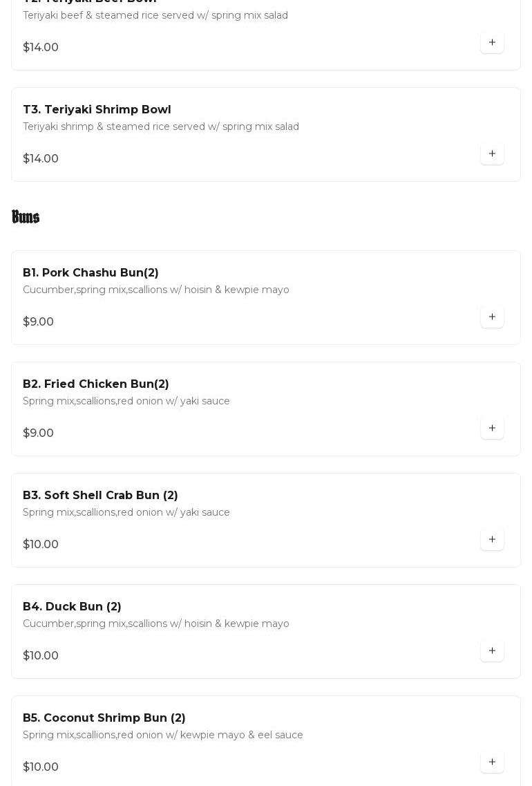The image size is (532, 786).
Task: Select B2. Fried Chicken Bun(2) heading
Action: (x=96, y=384)
